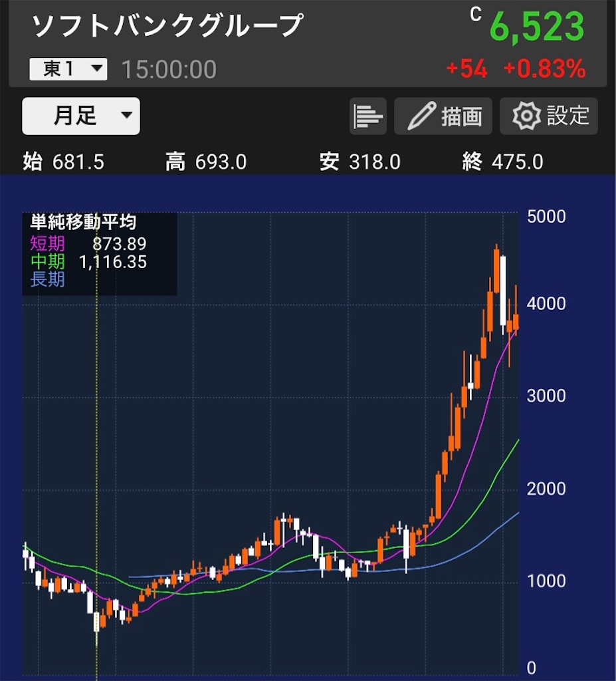Click the 3000 price axis label

coord(546,396)
